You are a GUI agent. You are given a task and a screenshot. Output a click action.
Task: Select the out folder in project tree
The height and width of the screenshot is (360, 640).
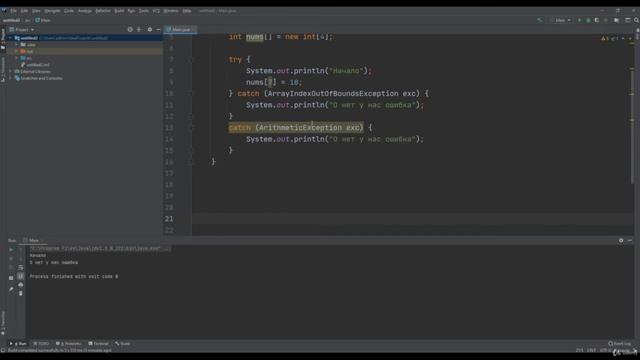point(29,51)
